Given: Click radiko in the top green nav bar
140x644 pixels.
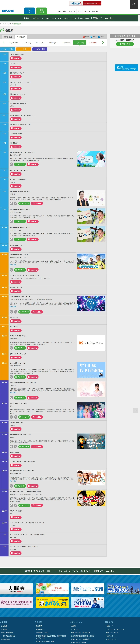Looking at the screenshot, I should click(x=109, y=18).
